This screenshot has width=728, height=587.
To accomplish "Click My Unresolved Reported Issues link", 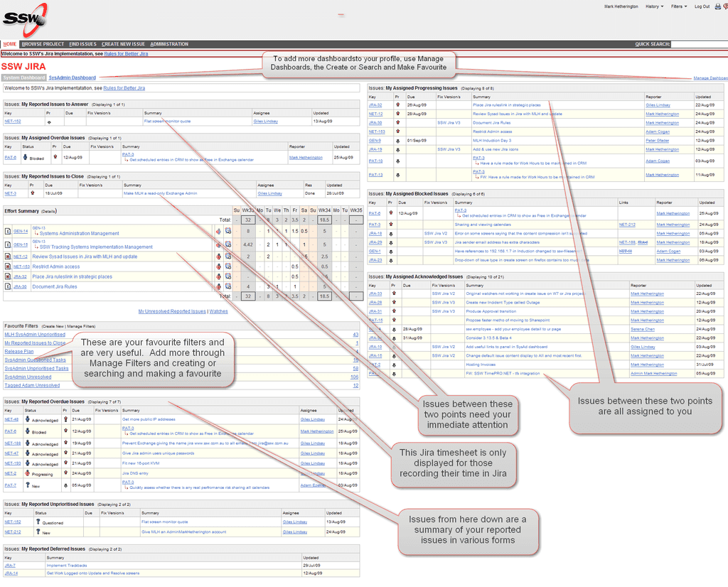I will pos(173,311).
